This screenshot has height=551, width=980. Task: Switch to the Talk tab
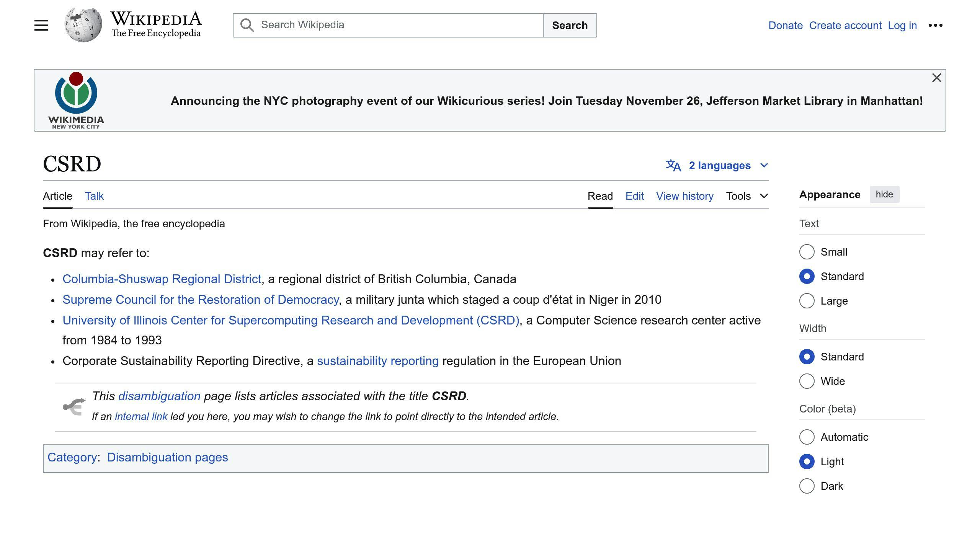(x=94, y=196)
